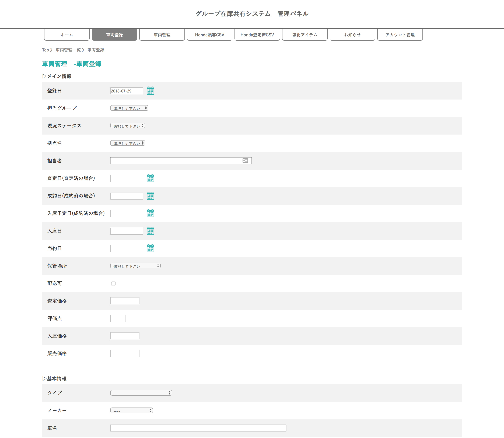Viewport: 504px width, 438px height.
Task: Open the 拠点名 dropdown
Action: coord(128,143)
